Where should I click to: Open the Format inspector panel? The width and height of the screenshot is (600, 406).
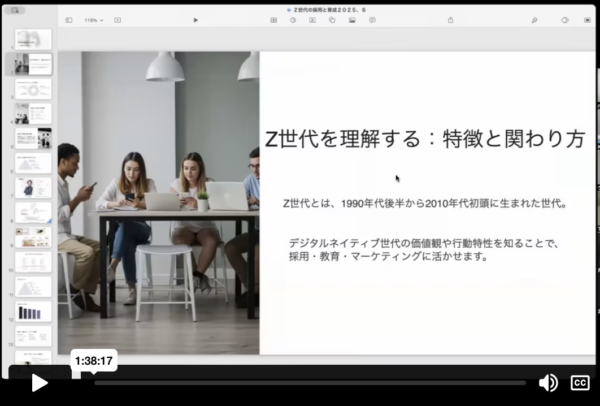pos(535,19)
